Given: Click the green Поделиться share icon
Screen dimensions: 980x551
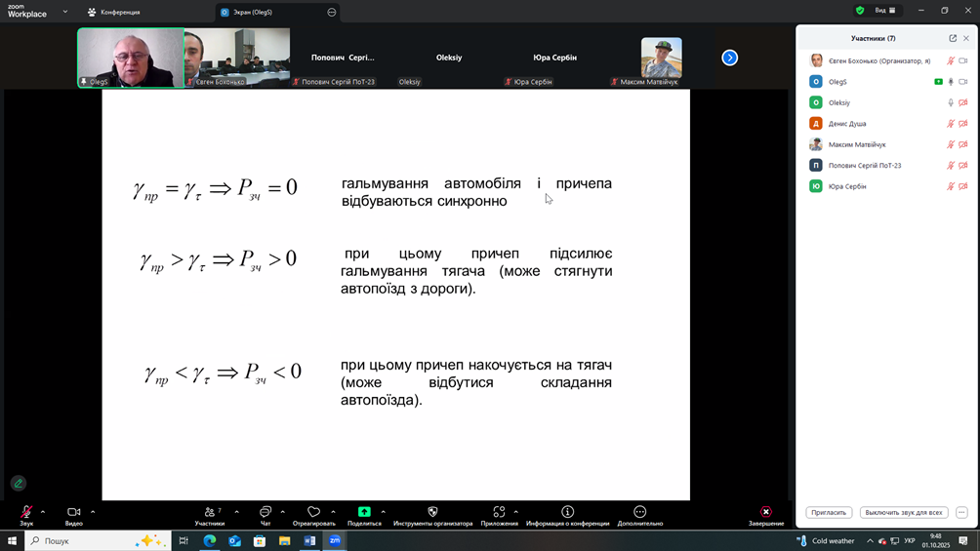Looking at the screenshot, I should (364, 512).
